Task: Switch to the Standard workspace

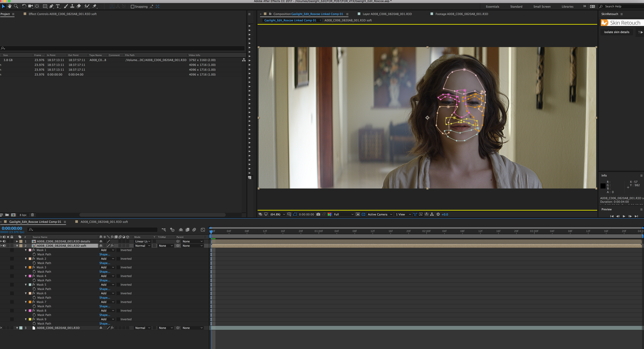Action: 516,6
